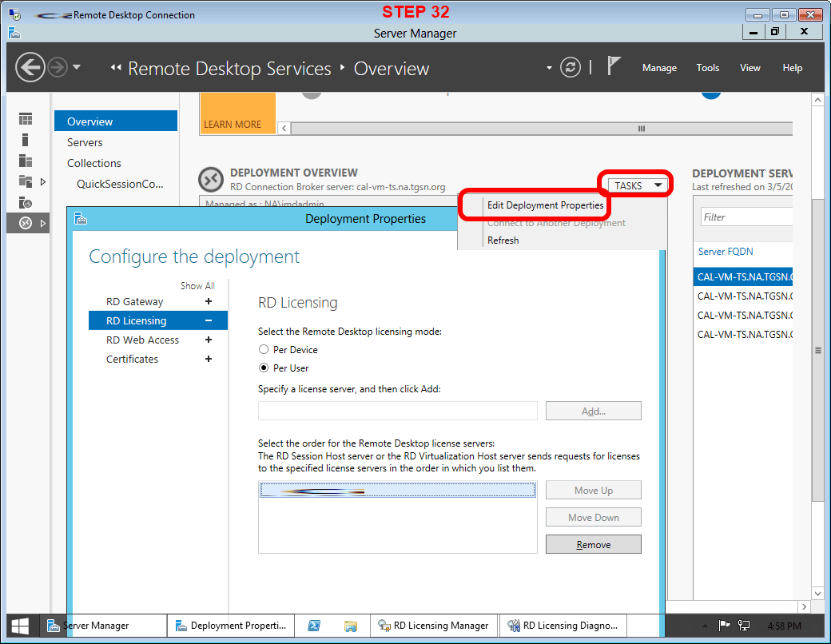Expand the RD Gateway section

209,302
